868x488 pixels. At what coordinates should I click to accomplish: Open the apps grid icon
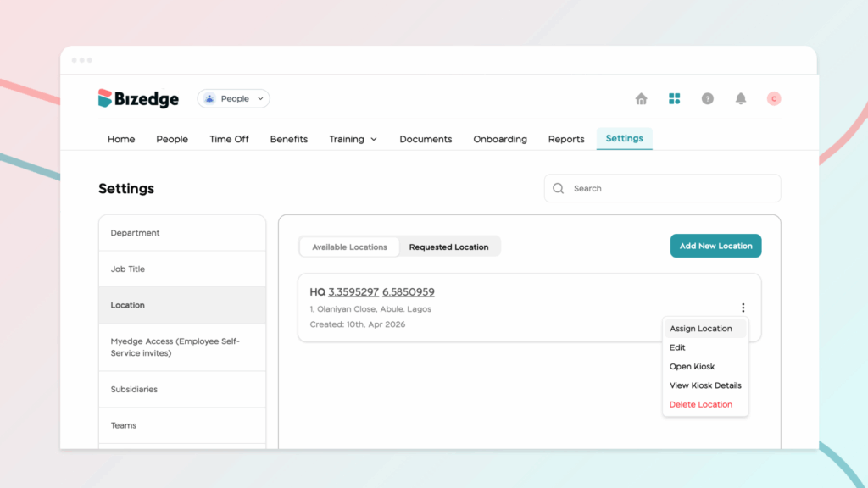click(674, 98)
